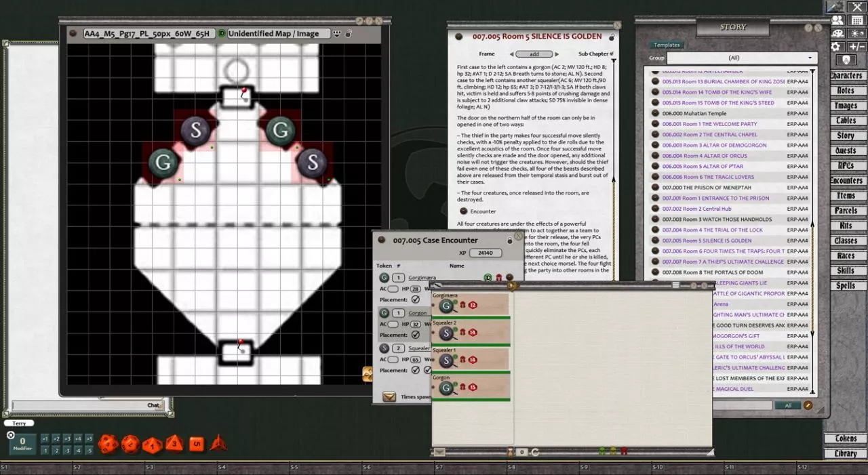
Task: Click the red pin at the map's bottom doorway
Action: pyautogui.click(x=241, y=346)
